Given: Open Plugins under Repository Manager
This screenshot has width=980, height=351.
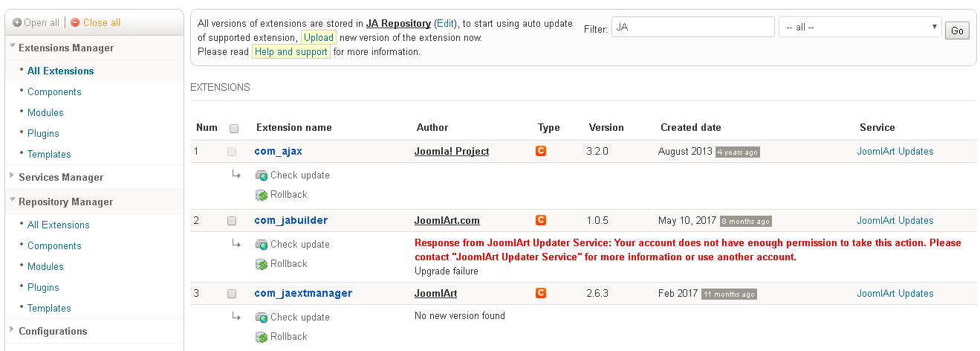Looking at the screenshot, I should [x=43, y=287].
